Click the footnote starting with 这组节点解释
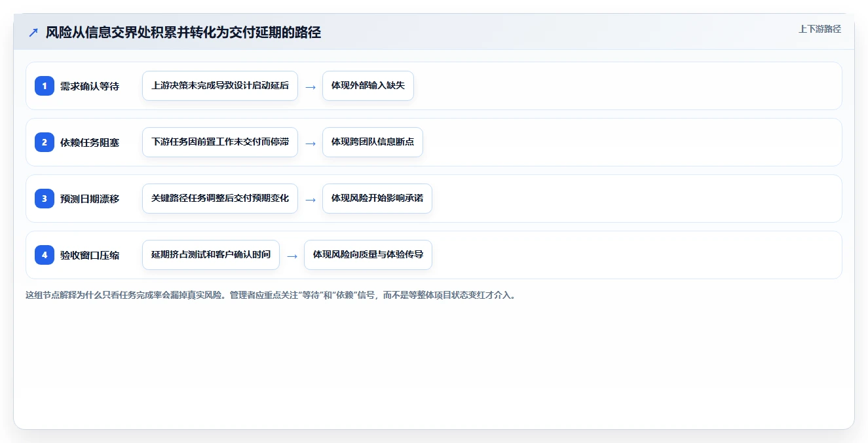The image size is (868, 443). coord(271,295)
